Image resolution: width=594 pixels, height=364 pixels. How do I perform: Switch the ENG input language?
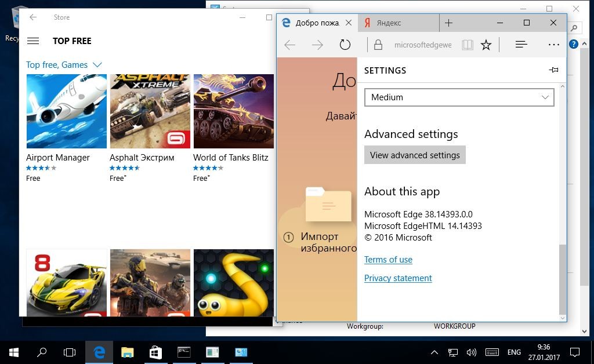514,352
